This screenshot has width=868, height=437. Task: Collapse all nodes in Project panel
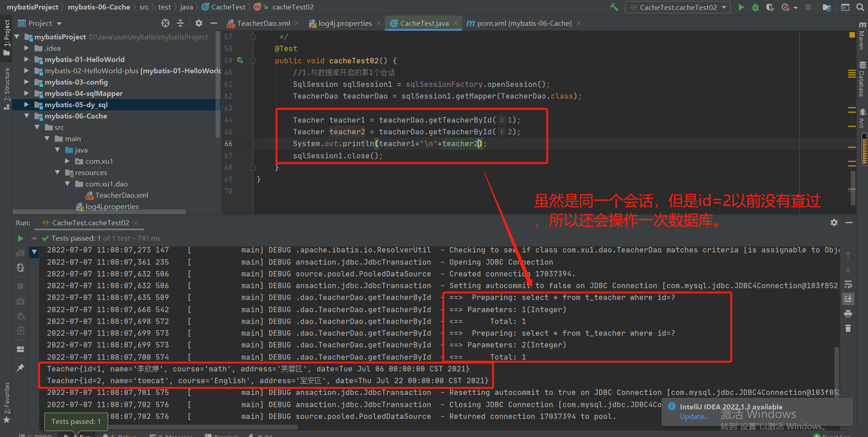(x=180, y=23)
